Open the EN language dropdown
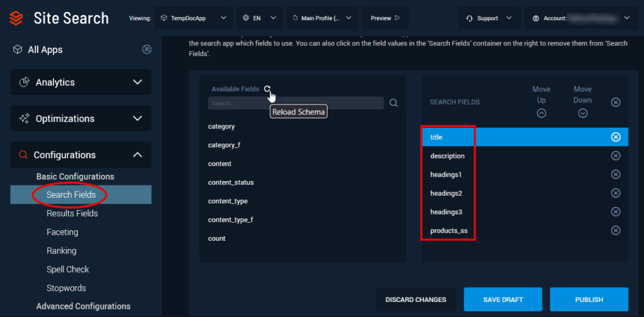Screen dimensions: 644x317 point(260,18)
